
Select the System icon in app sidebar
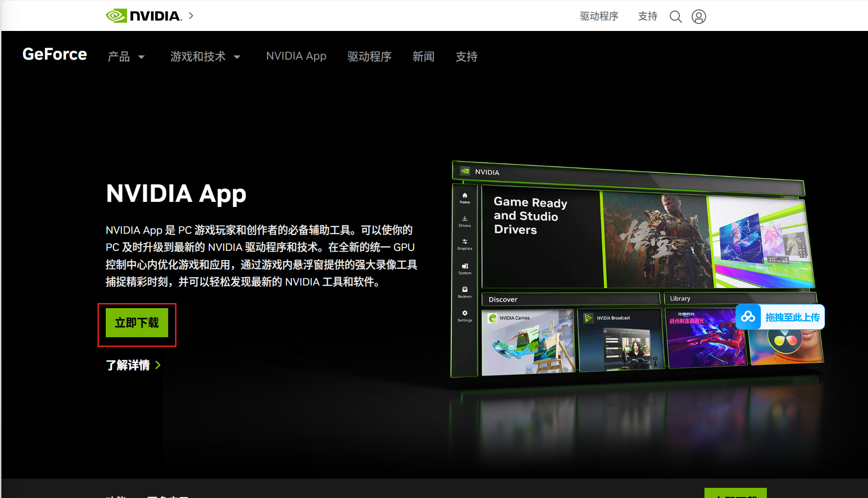465,269
